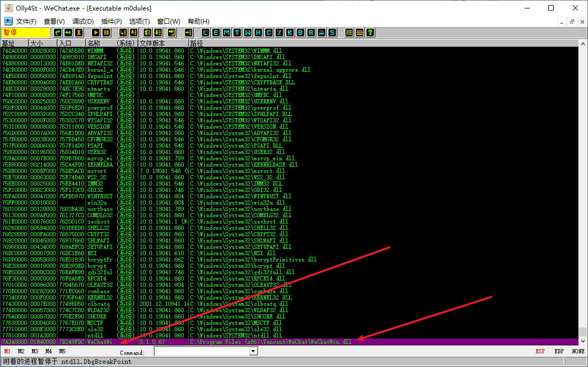Restart the debugged program from the toolbar
The image size is (588, 367).
coord(58,33)
